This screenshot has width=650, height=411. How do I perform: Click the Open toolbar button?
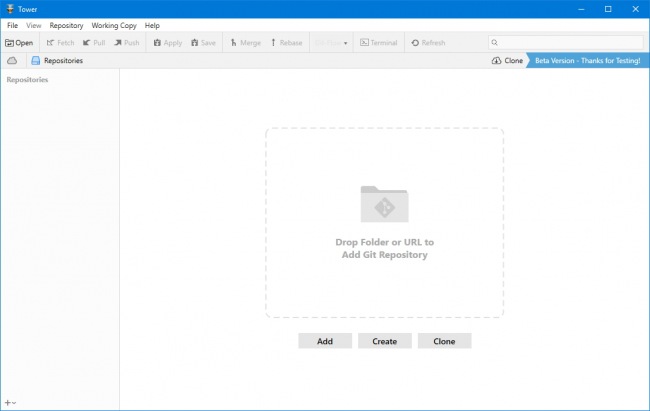click(19, 43)
